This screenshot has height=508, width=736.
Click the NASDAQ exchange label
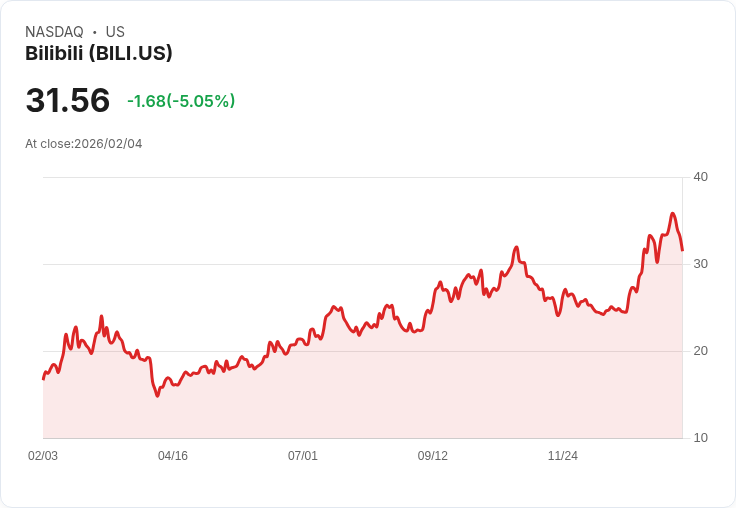(x=54, y=32)
